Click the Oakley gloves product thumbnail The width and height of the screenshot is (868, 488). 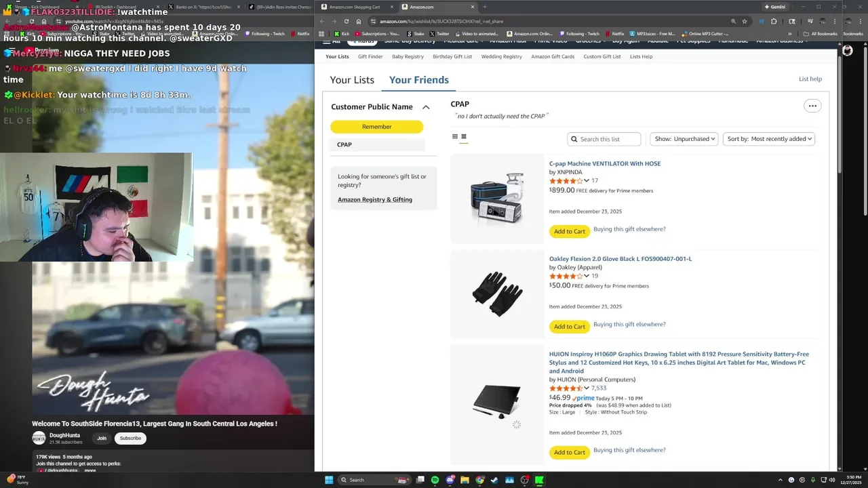(x=497, y=293)
